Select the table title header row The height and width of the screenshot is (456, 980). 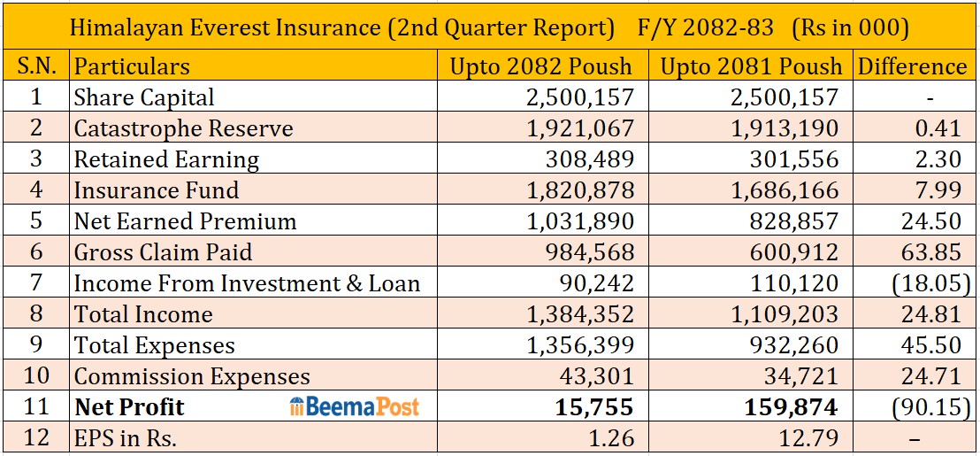[x=489, y=28]
